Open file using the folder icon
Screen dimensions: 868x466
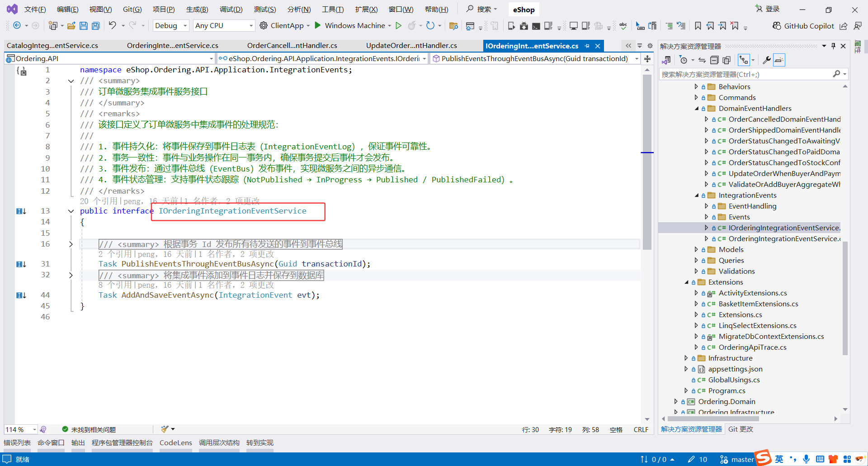71,26
